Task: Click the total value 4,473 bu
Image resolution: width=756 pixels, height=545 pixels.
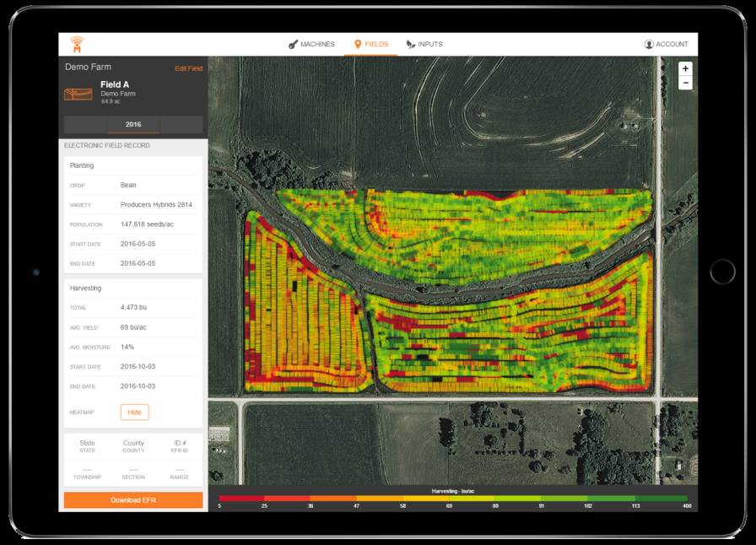Action: [133, 307]
